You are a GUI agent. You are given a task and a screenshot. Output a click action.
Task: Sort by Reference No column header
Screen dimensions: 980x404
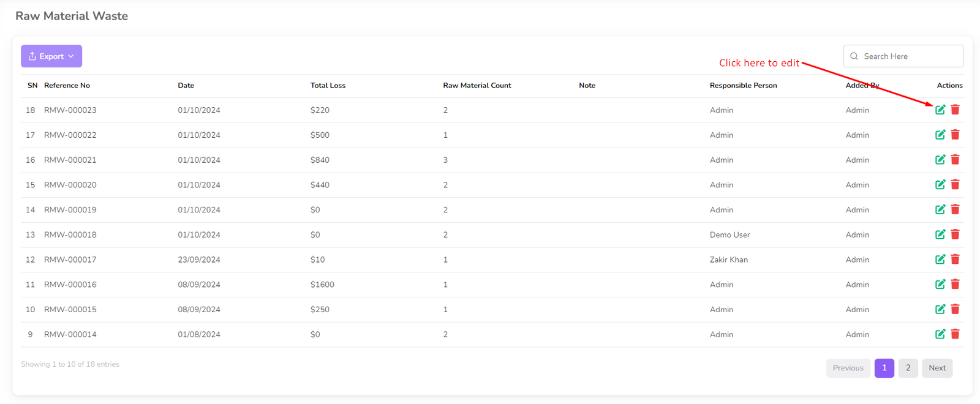click(67, 86)
